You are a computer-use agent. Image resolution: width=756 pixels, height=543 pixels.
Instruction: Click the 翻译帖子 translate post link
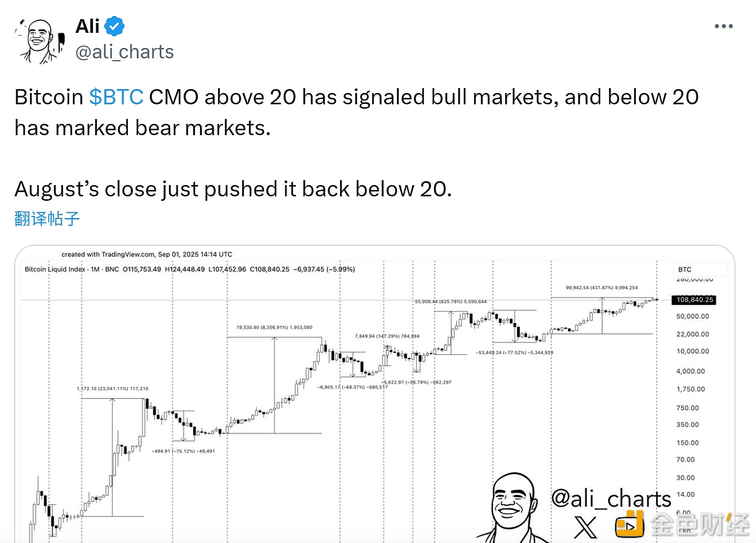coord(47,218)
